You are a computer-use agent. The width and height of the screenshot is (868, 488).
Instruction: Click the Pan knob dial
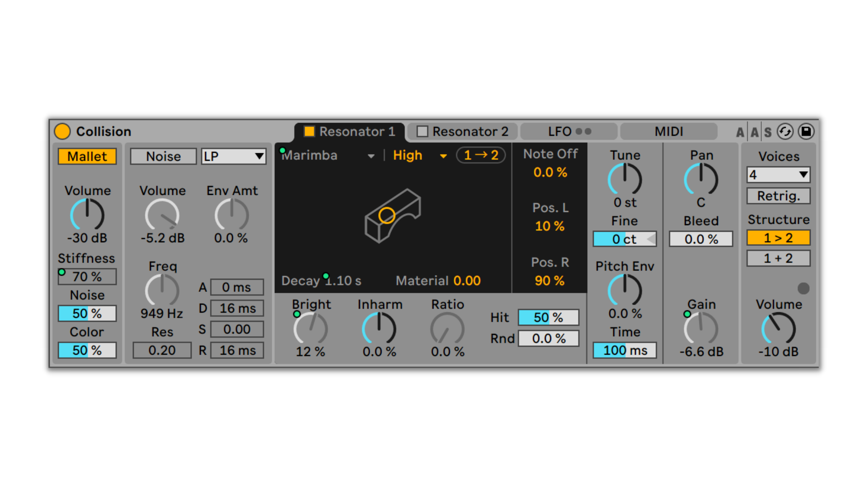(x=701, y=179)
